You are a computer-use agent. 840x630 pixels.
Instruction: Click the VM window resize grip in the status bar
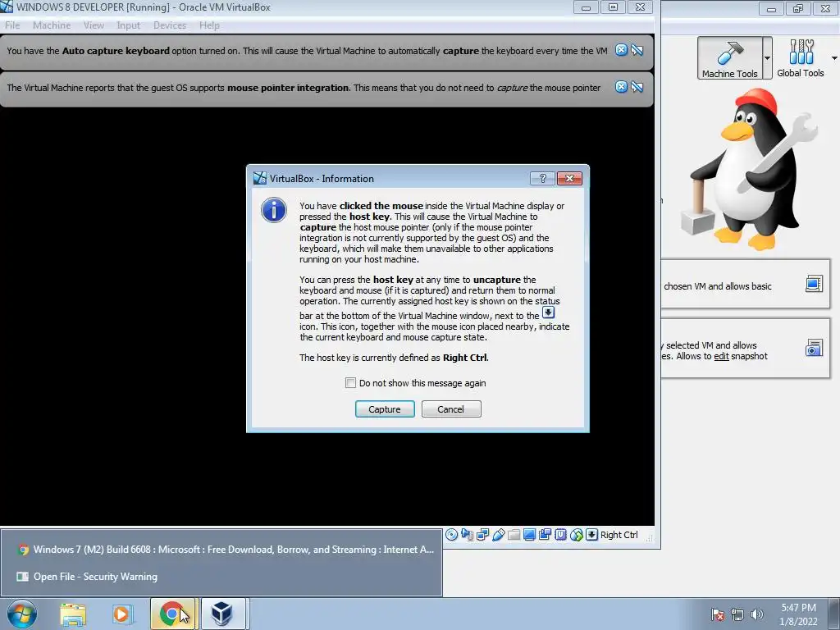649,537
